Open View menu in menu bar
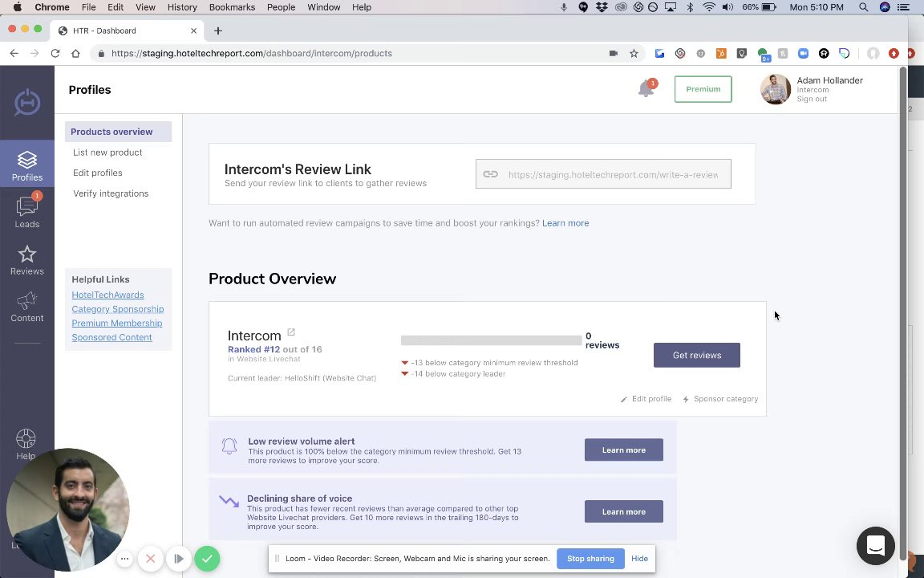This screenshot has width=924, height=578. (145, 7)
